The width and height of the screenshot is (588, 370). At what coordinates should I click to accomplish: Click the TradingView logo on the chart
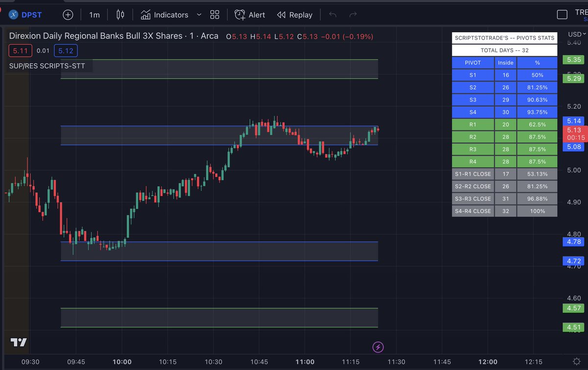coord(19,343)
